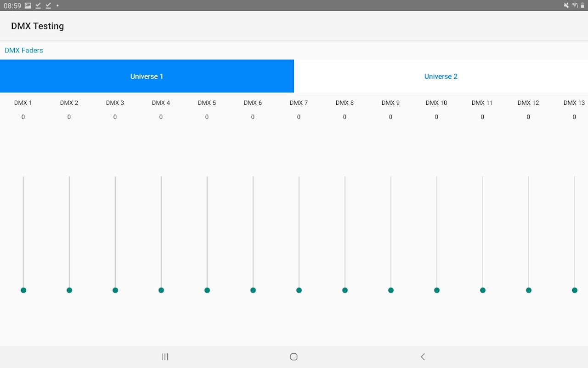
Task: Tap the Android back navigation icon
Action: coord(423,356)
